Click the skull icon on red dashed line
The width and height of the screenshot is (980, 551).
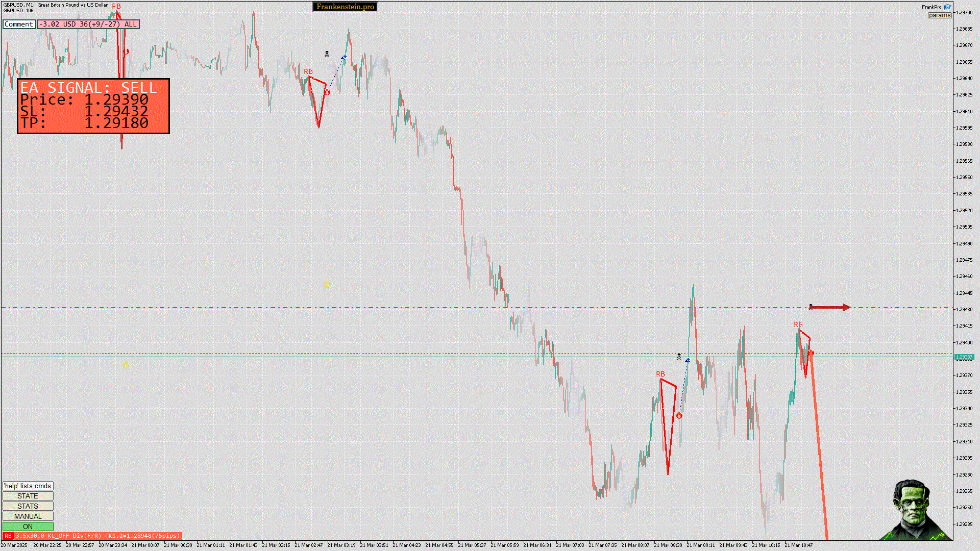(x=811, y=307)
